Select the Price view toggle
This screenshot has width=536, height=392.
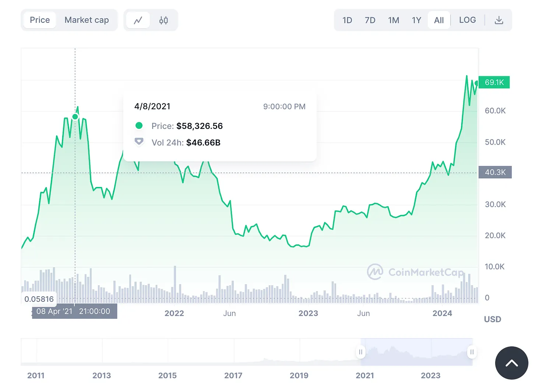point(40,20)
